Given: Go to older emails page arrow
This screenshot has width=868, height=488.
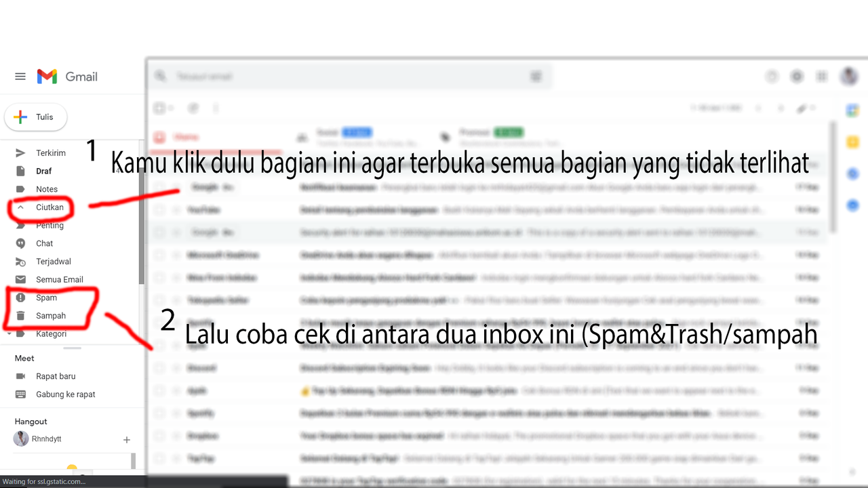Looking at the screenshot, I should click(781, 108).
